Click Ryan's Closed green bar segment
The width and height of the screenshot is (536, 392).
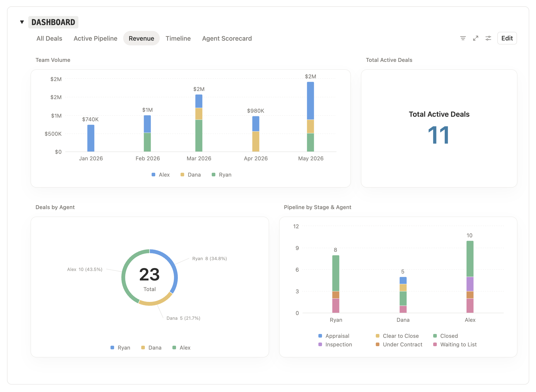(336, 273)
